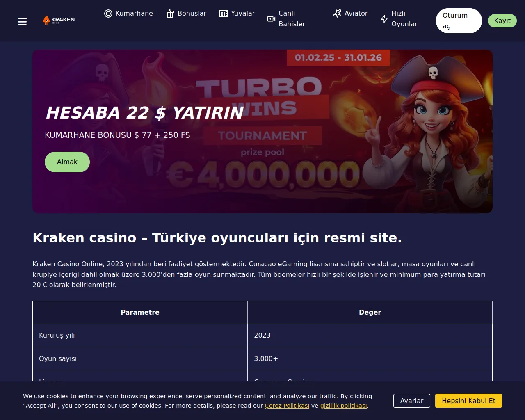525x420 pixels.
Task: Click the green Kayıt button
Action: coord(502,21)
